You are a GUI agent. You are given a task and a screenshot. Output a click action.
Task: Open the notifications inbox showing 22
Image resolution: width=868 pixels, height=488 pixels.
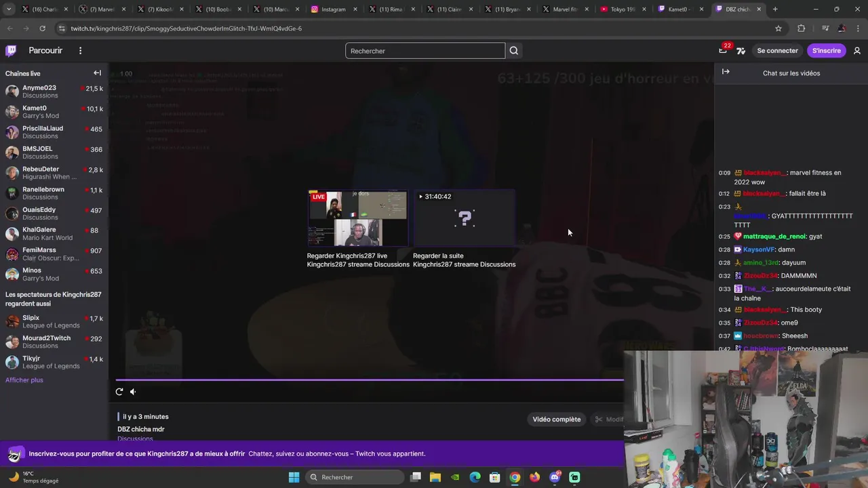(x=723, y=51)
